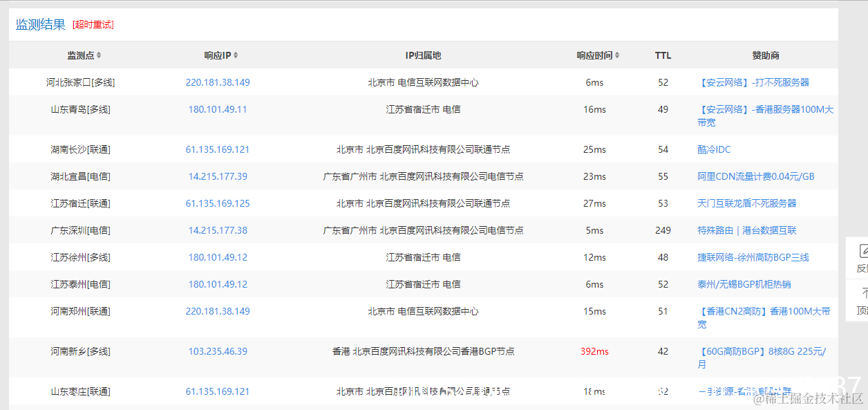
Task: Open sponsor link 酷冷IDC
Action: click(714, 149)
